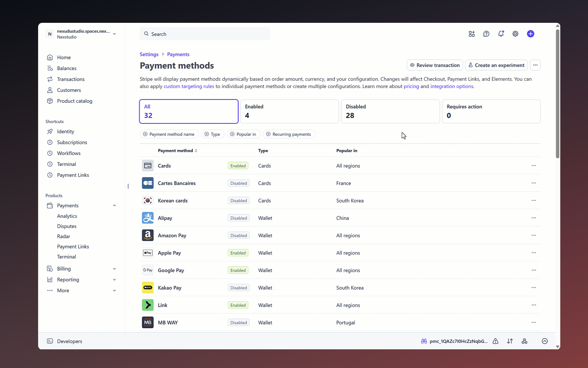The image size is (588, 368).
Task: Collapse the Payments products section
Action: [x=114, y=205]
